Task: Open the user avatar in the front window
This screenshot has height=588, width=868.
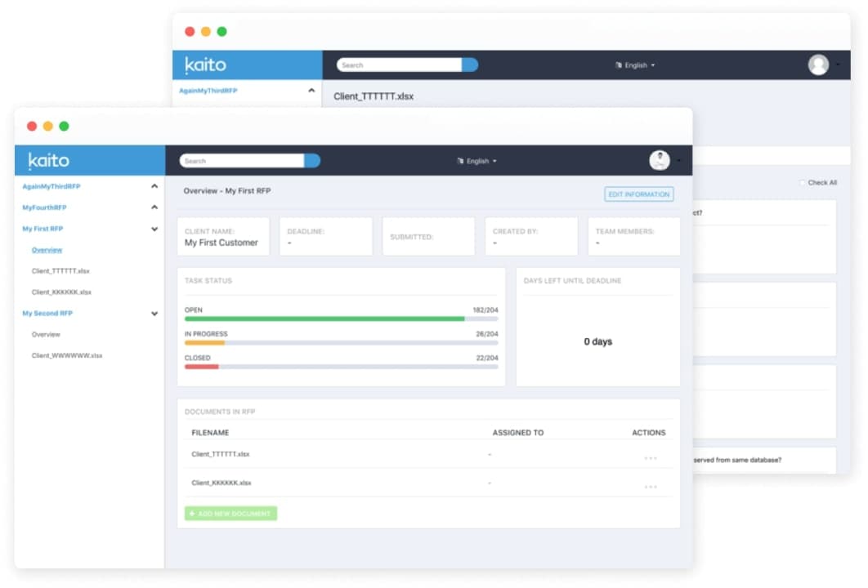Action: (660, 160)
